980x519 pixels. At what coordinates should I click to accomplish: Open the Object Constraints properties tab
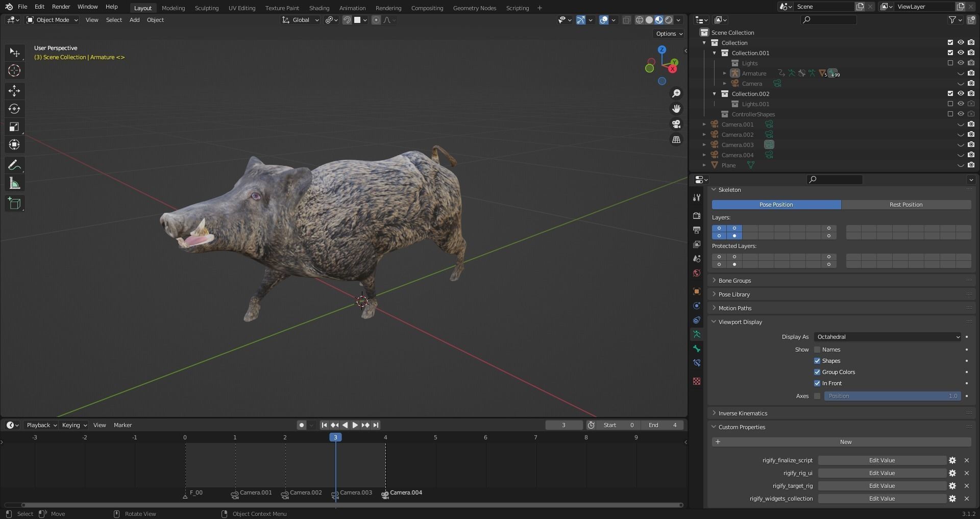pyautogui.click(x=697, y=320)
